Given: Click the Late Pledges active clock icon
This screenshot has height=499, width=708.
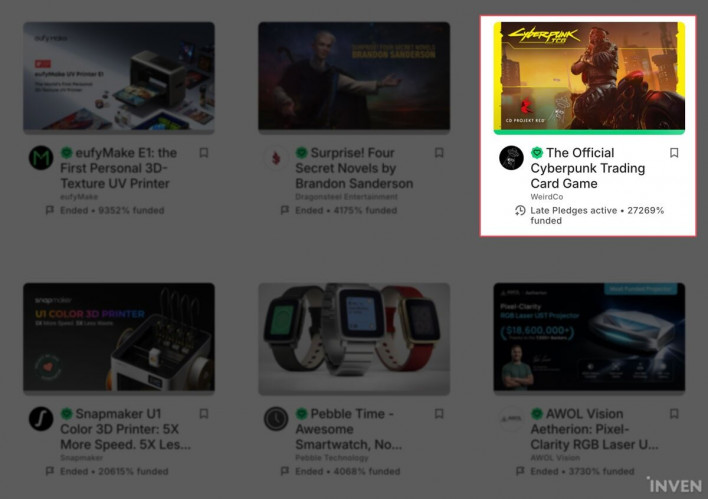Looking at the screenshot, I should [520, 210].
